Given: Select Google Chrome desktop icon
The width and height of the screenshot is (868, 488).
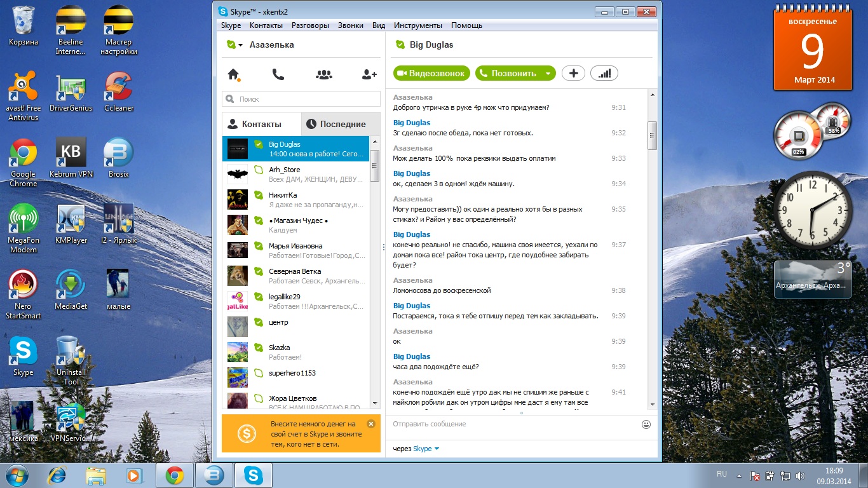Looking at the screenshot, I should 23,163.
